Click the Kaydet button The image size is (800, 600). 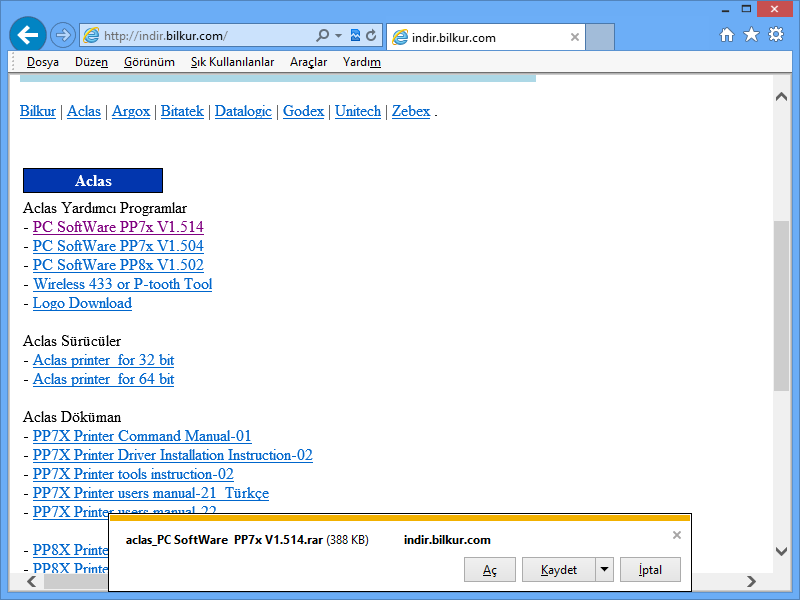pyautogui.click(x=559, y=569)
